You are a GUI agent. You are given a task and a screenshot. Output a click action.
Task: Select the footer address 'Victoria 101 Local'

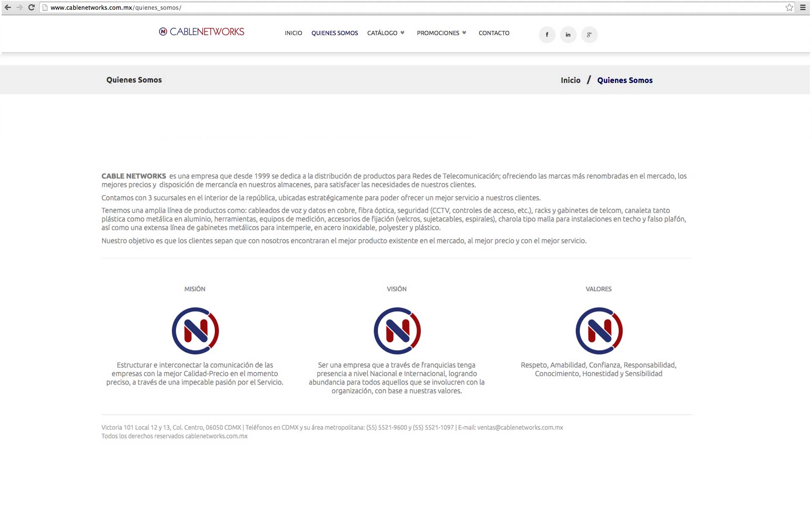[x=171, y=427]
